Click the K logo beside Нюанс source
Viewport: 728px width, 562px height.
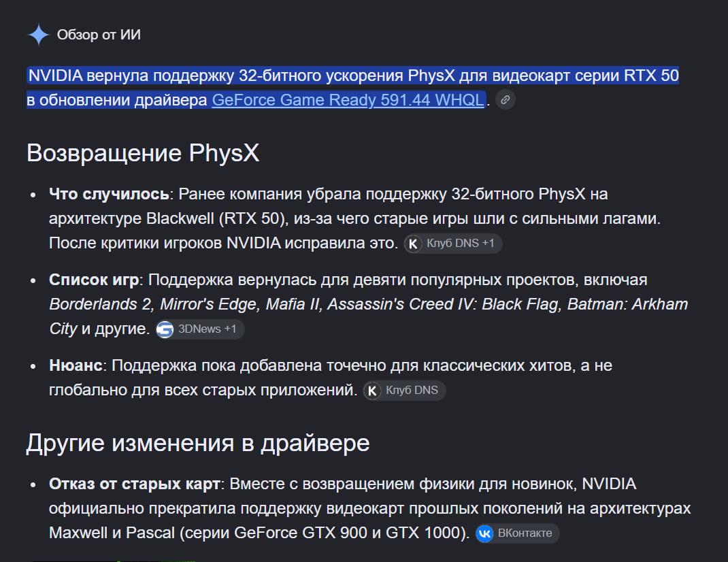click(372, 391)
